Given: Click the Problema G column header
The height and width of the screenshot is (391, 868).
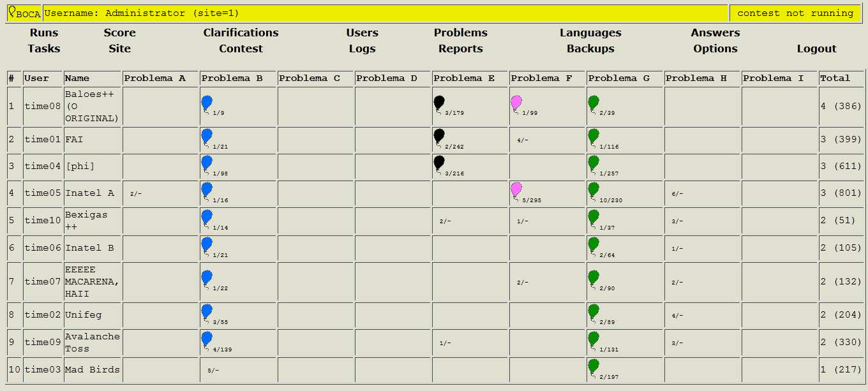Looking at the screenshot, I should point(618,78).
